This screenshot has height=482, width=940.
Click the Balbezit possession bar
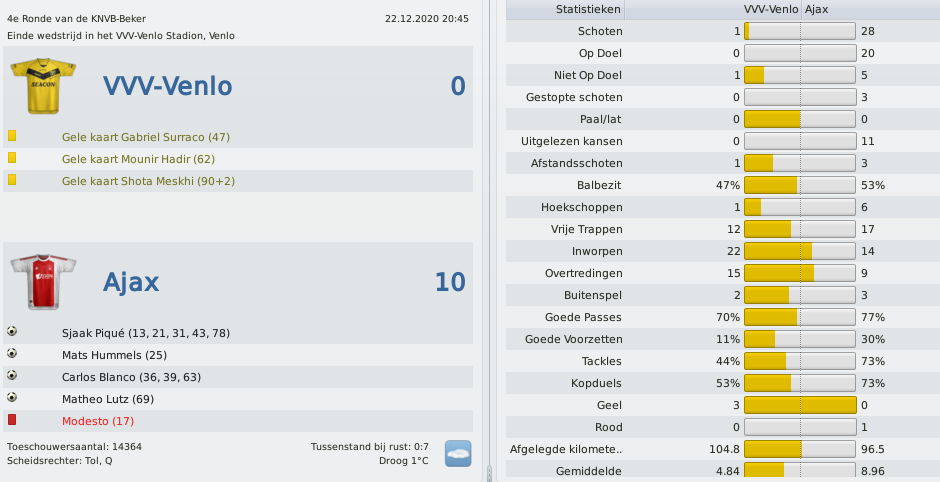(800, 185)
